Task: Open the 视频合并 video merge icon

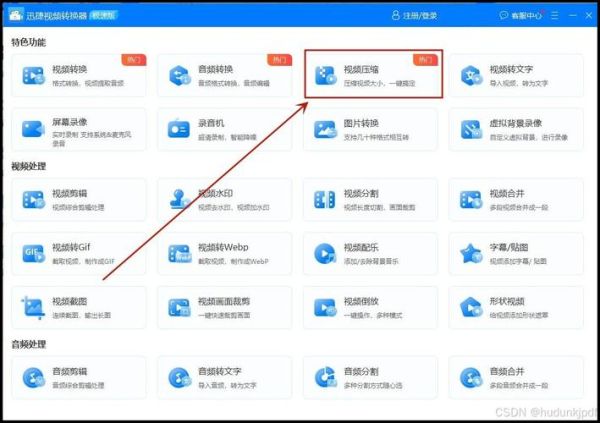Action: [471, 200]
